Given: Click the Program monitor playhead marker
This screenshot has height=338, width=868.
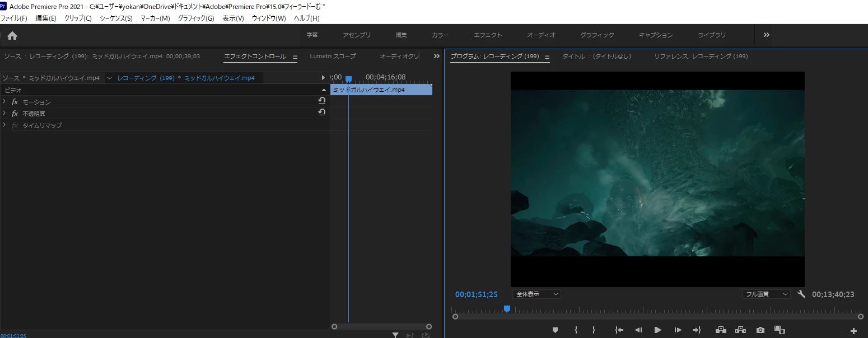Looking at the screenshot, I should pyautogui.click(x=507, y=309).
